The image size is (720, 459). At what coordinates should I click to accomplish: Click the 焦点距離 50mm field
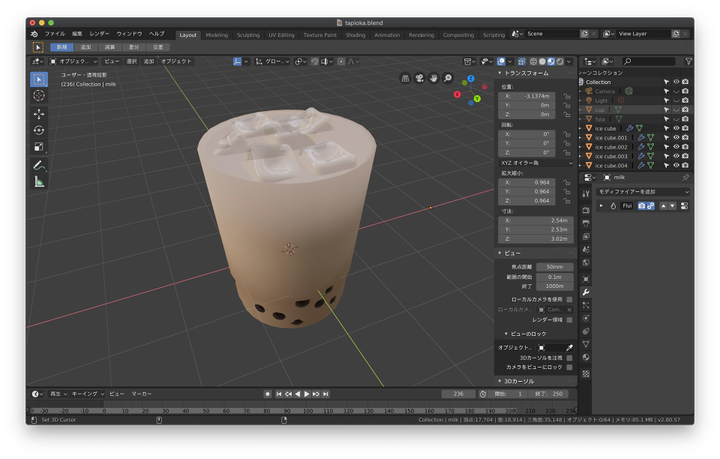(x=554, y=267)
